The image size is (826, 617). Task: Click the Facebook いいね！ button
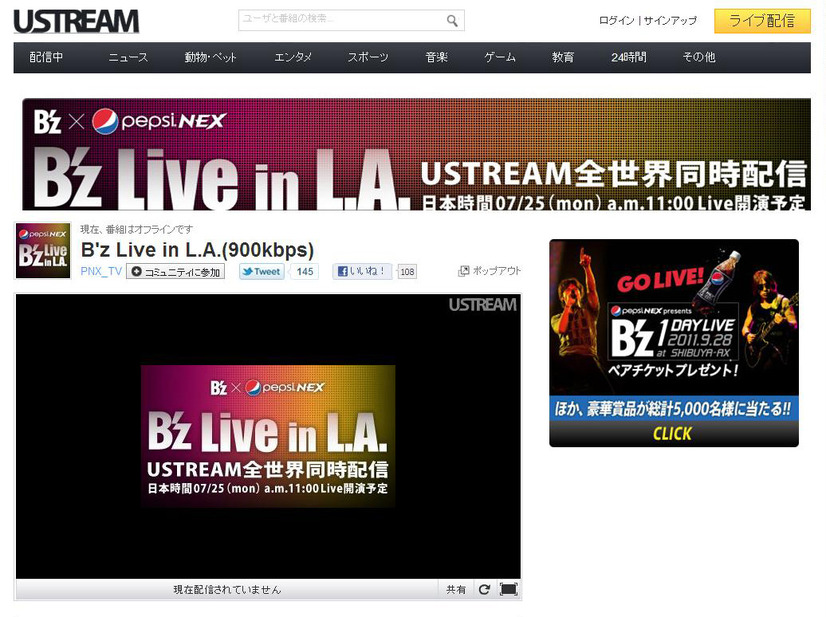[x=362, y=271]
